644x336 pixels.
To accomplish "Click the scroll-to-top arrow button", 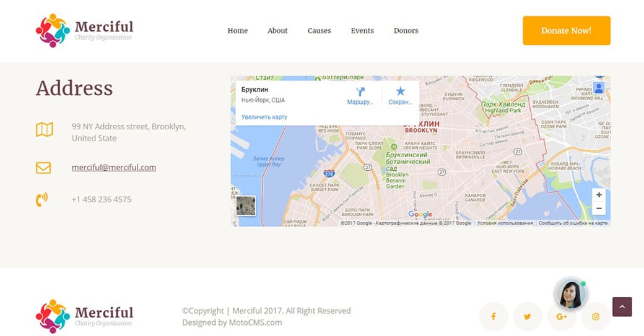I will point(622,307).
